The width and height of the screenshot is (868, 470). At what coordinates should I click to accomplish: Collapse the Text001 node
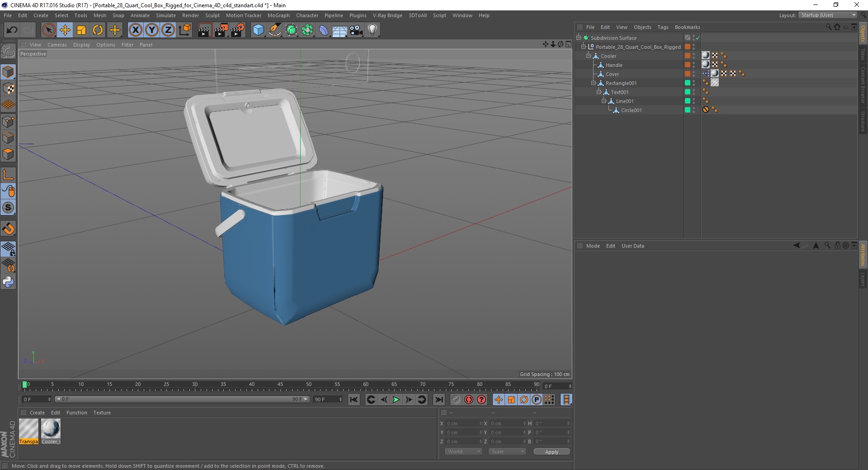pyautogui.click(x=599, y=92)
